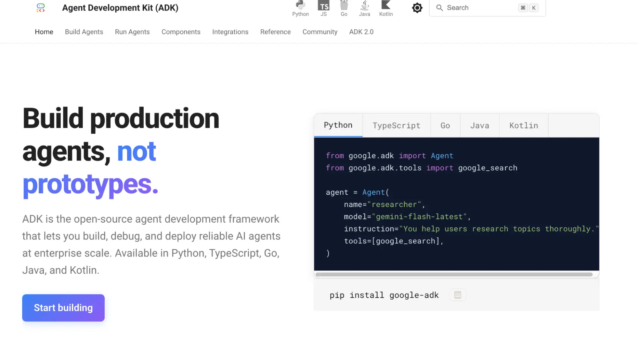Open the Components navigation item
The width and height of the screenshot is (638, 364).
[x=181, y=32]
